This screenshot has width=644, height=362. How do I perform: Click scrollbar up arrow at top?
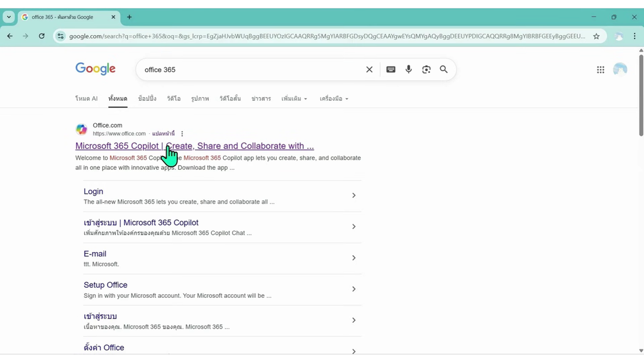click(641, 50)
